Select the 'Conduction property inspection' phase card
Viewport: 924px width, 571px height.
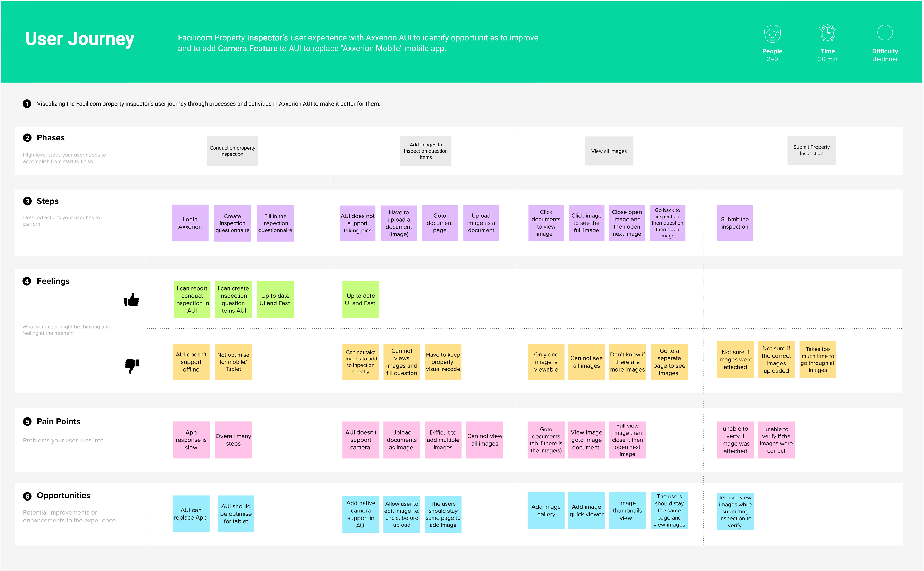click(x=232, y=151)
